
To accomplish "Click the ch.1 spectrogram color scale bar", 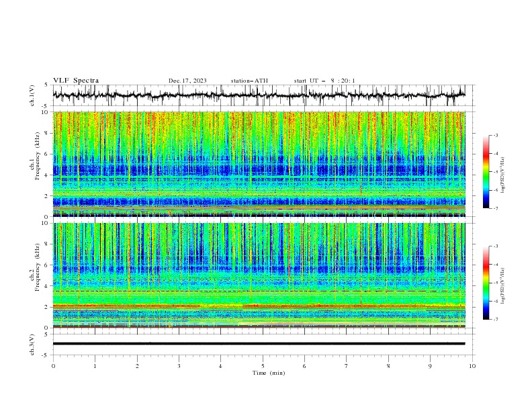I will click(486, 171).
